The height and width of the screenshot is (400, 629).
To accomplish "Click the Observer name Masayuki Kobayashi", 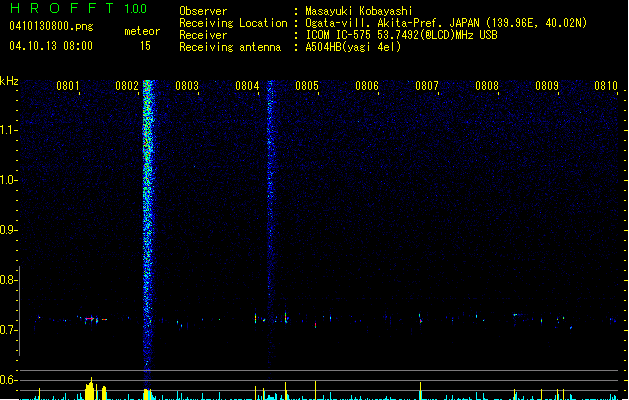I will tap(359, 11).
